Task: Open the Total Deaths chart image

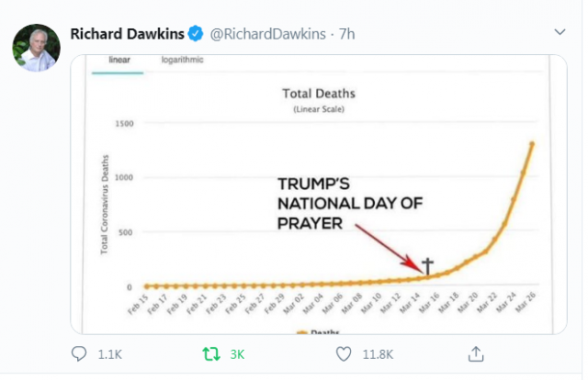Action: (x=319, y=194)
